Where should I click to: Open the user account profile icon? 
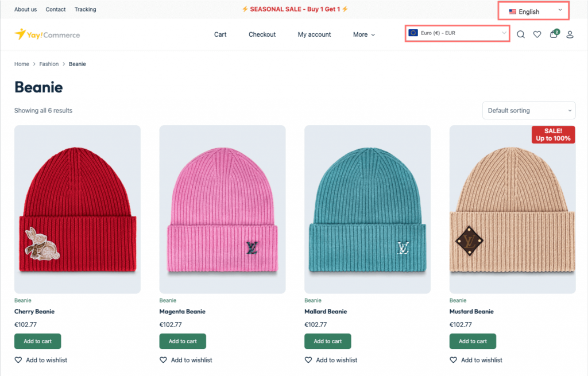(570, 34)
